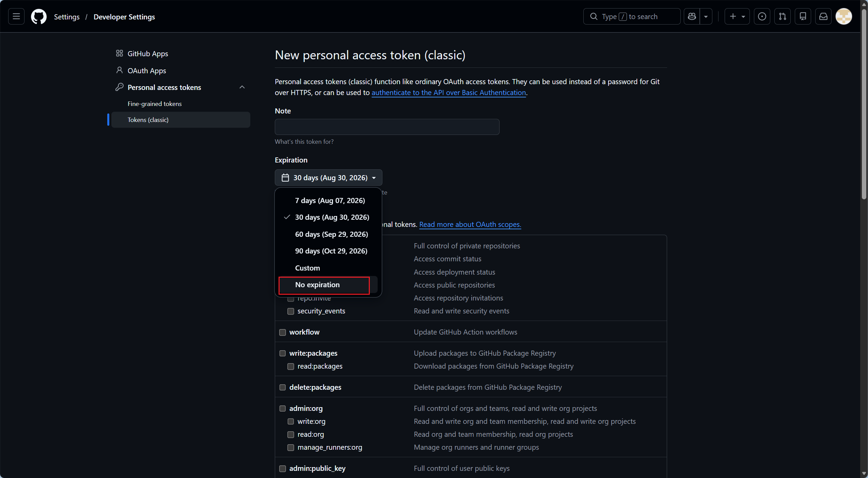Enable the admin:org scope checkbox
This screenshot has width=868, height=478.
[283, 408]
